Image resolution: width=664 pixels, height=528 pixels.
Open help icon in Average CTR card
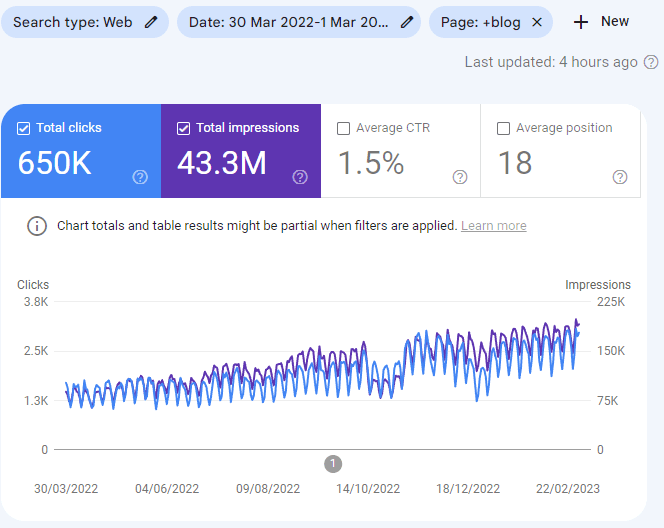pyautogui.click(x=460, y=177)
